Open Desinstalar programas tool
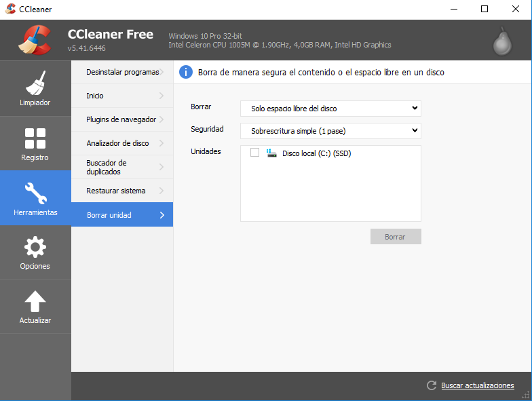Viewport: 532px width, 401px height. [122, 72]
